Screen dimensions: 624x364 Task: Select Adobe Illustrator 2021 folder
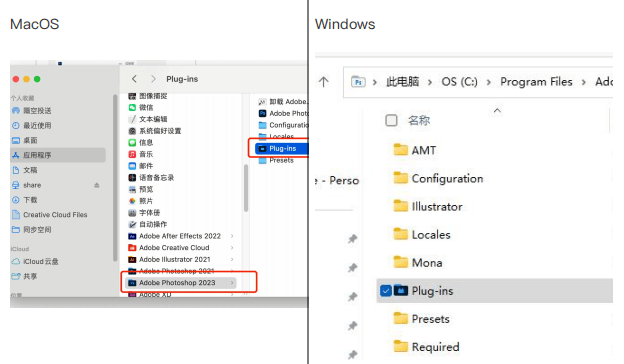[x=169, y=259]
